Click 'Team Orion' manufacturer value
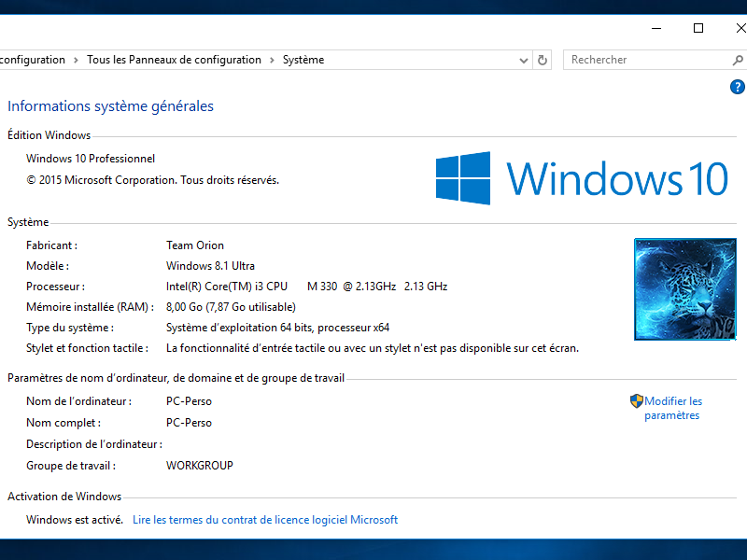747x560 pixels. pos(195,245)
